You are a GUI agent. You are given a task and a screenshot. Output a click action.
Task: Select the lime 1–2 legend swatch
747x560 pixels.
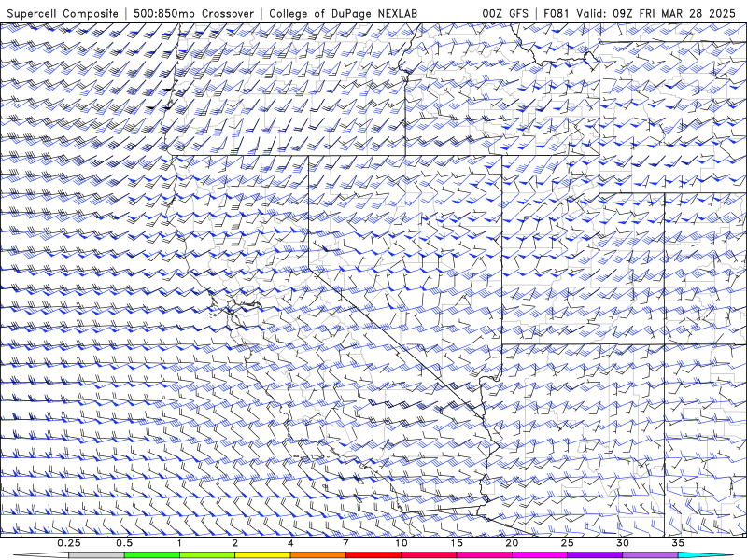[207, 555]
